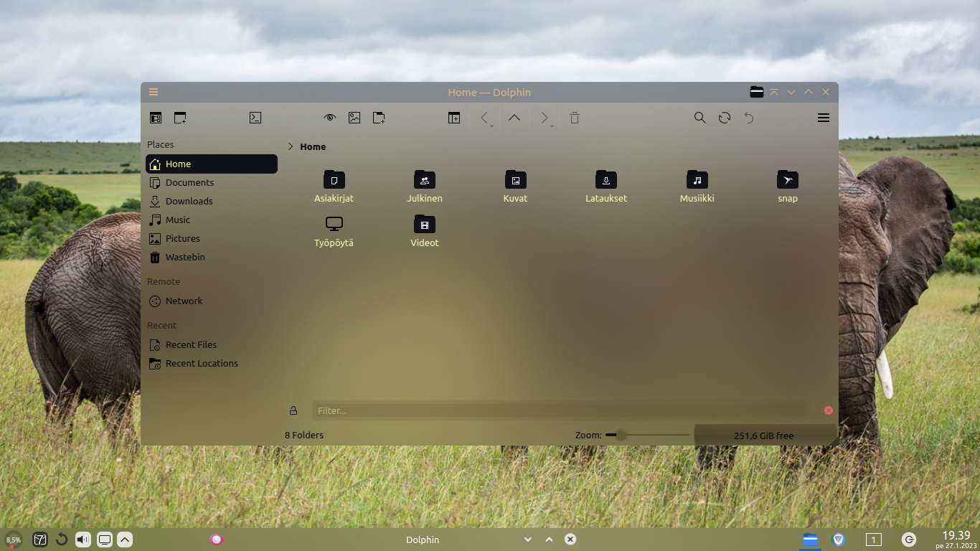Screen dimensions: 980x551
Task: Open clock showing 19.39 in taskbar
Action: point(956,540)
